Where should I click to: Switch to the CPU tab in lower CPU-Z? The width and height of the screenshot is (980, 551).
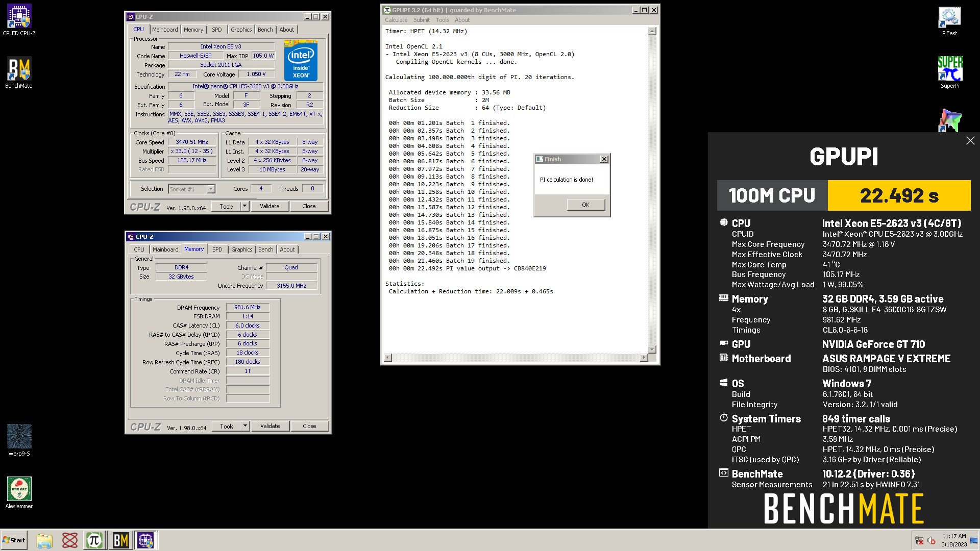tap(139, 249)
